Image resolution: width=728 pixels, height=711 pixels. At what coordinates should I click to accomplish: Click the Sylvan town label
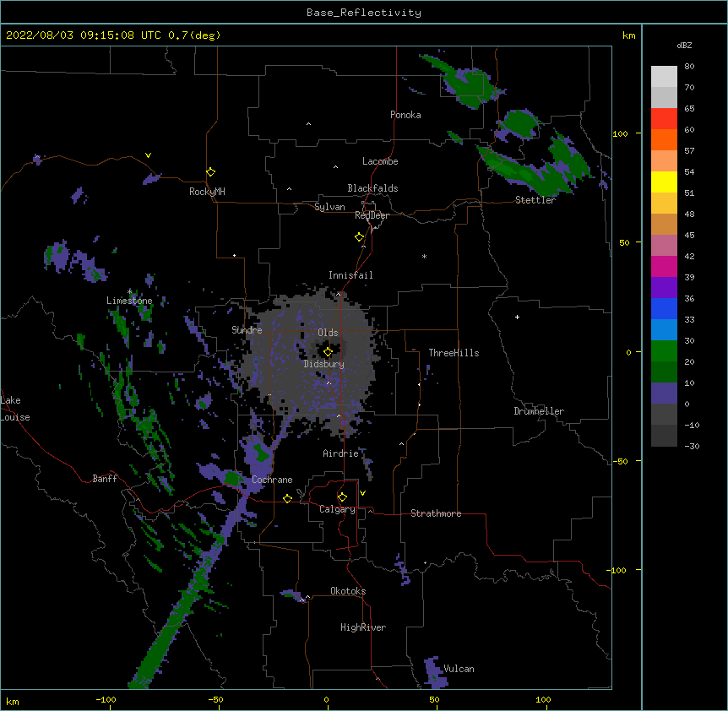(329, 207)
